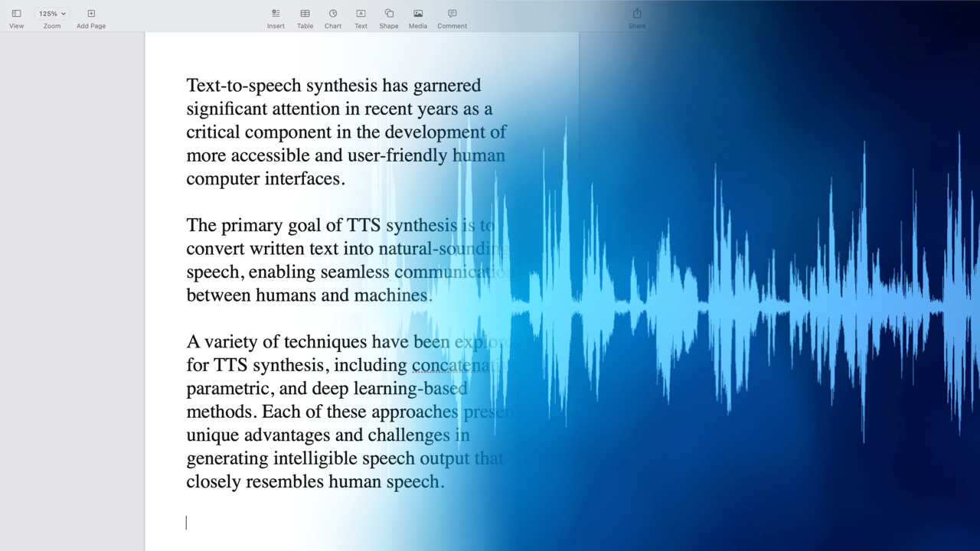Viewport: 980px width, 551px height.
Task: Place cursor in the empty final line
Action: point(188,522)
